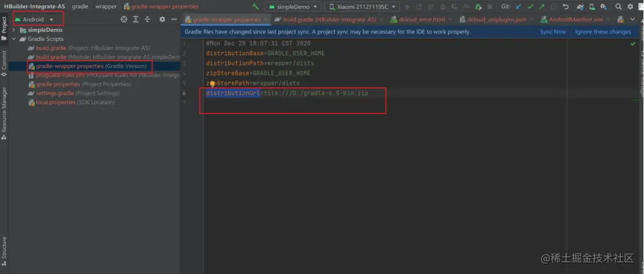Click Collapse All icon in Project panel

pyautogui.click(x=148, y=19)
